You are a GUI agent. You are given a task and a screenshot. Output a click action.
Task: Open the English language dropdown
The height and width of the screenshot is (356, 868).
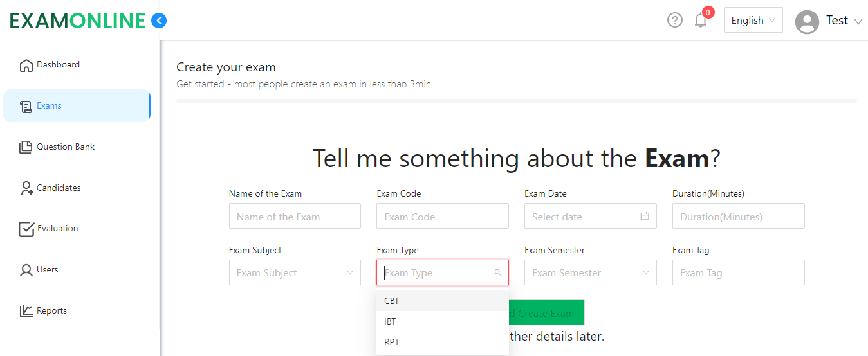(x=753, y=21)
